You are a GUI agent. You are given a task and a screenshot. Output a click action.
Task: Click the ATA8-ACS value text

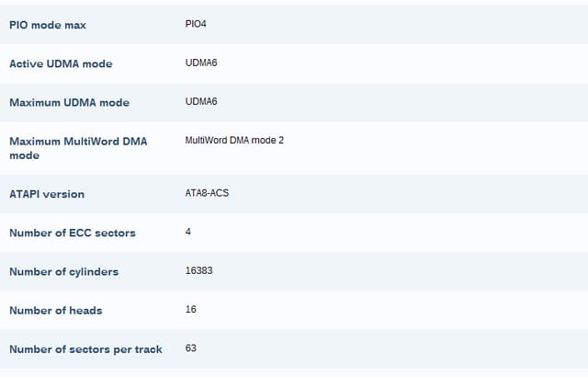(207, 193)
